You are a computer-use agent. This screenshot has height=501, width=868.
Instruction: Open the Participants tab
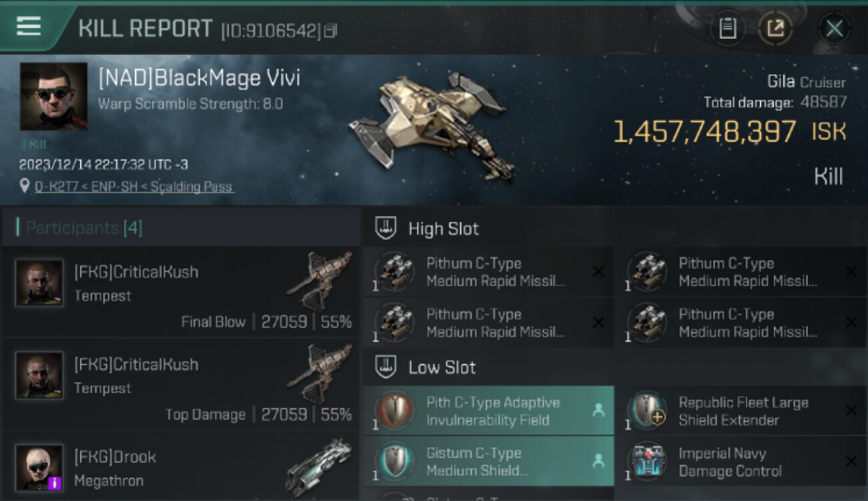tap(84, 228)
